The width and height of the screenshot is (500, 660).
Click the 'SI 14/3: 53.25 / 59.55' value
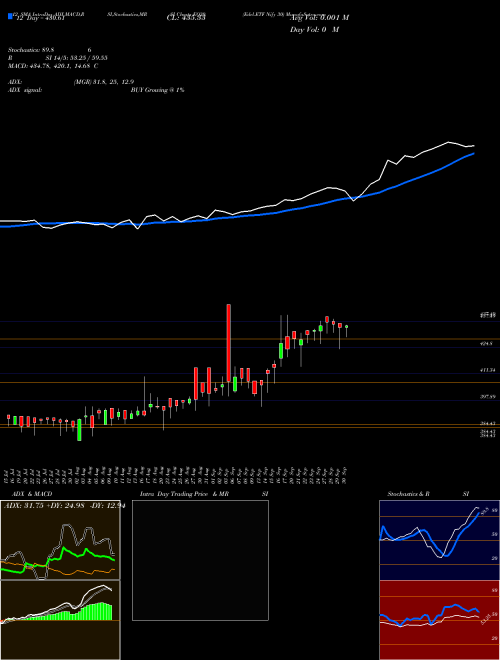(77, 58)
